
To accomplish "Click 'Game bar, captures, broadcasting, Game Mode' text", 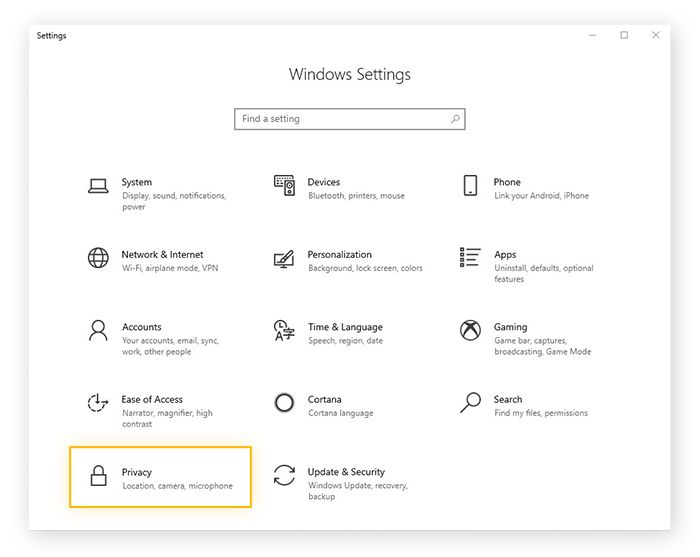I will pos(542,346).
